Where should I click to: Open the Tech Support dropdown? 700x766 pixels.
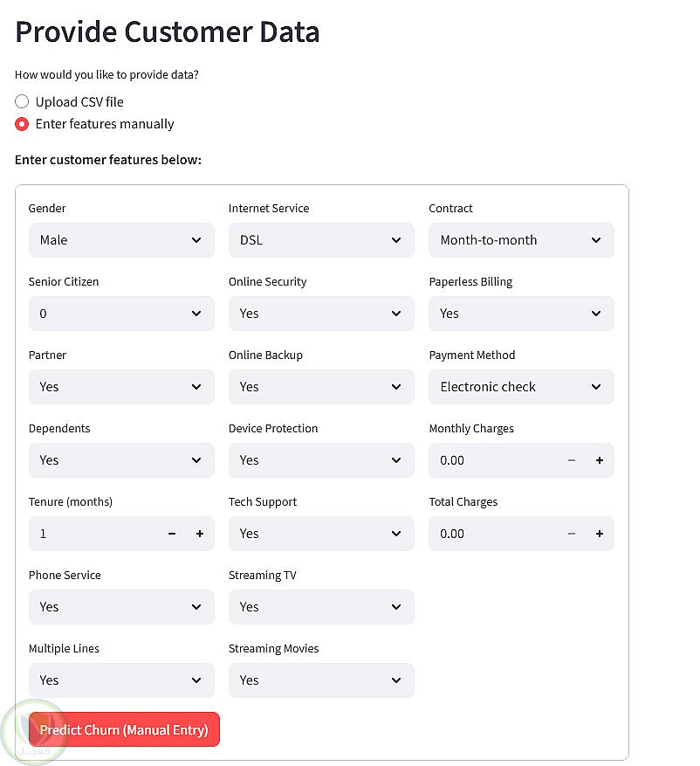click(x=321, y=534)
